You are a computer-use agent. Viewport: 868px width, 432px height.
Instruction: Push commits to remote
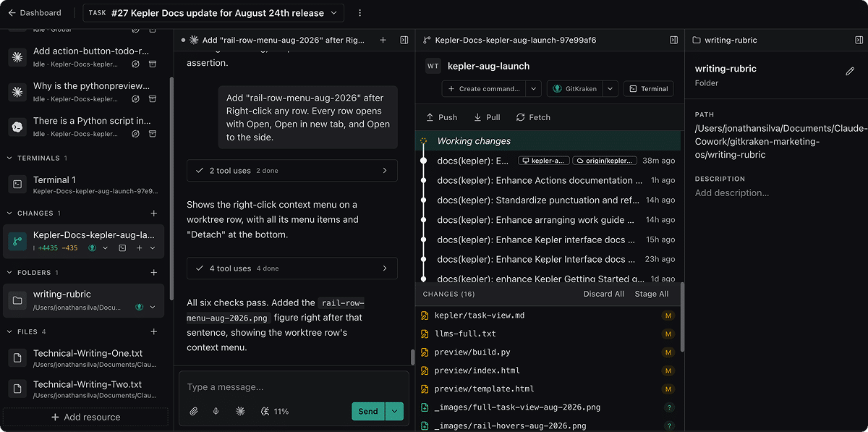pyautogui.click(x=441, y=117)
